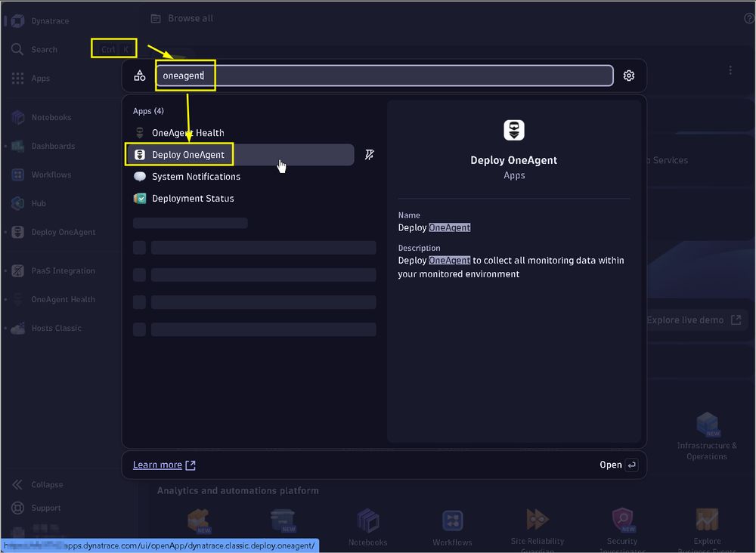Open search settings gear icon
The height and width of the screenshot is (553, 756).
pyautogui.click(x=628, y=76)
